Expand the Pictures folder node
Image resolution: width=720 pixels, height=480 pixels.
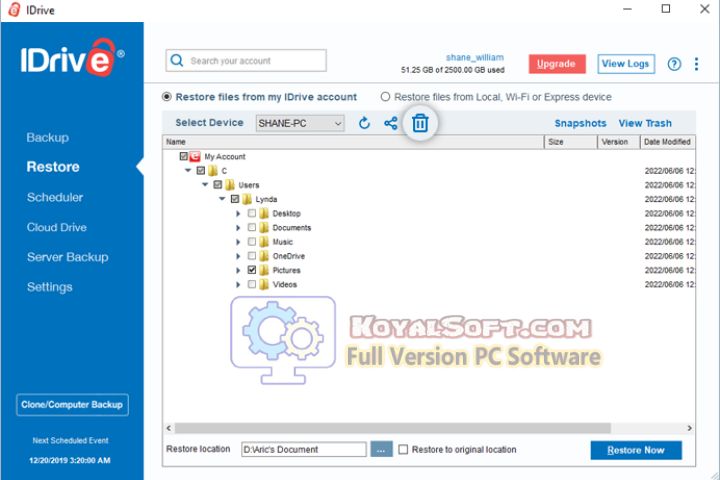coord(238,271)
